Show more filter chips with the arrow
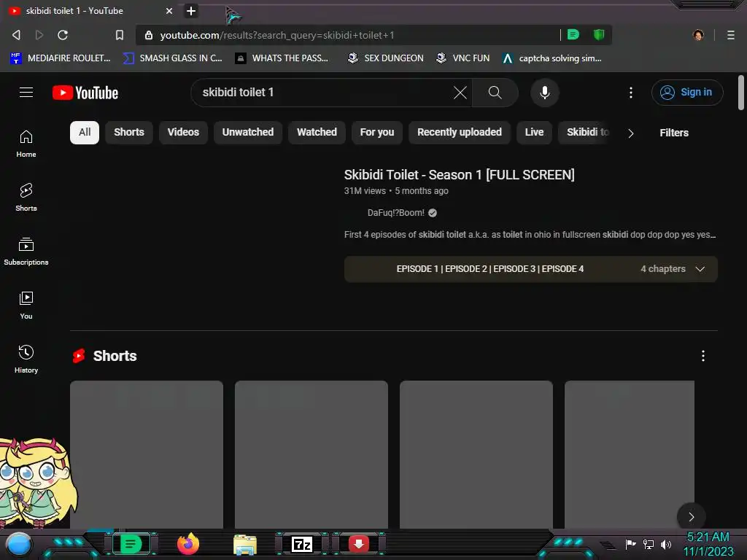747x560 pixels. pyautogui.click(x=631, y=133)
